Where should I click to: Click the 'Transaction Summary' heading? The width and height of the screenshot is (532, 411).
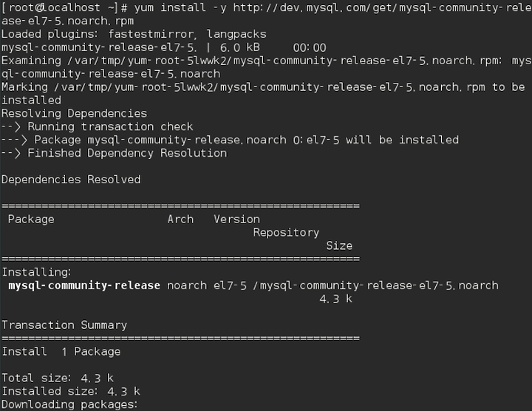64,325
